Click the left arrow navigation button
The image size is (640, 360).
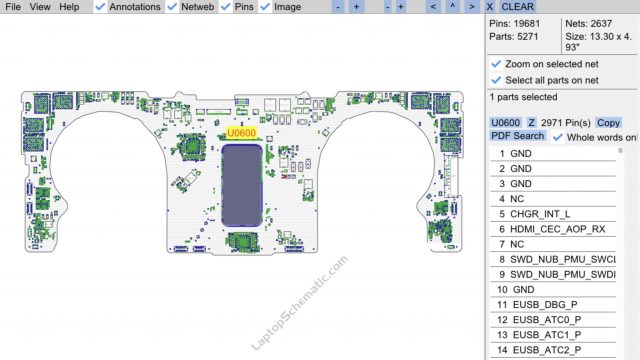click(x=433, y=7)
